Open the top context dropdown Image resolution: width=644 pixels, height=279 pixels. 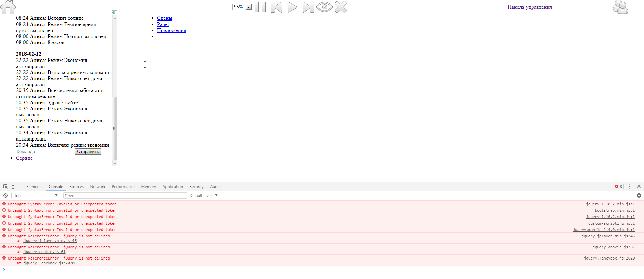tap(36, 196)
